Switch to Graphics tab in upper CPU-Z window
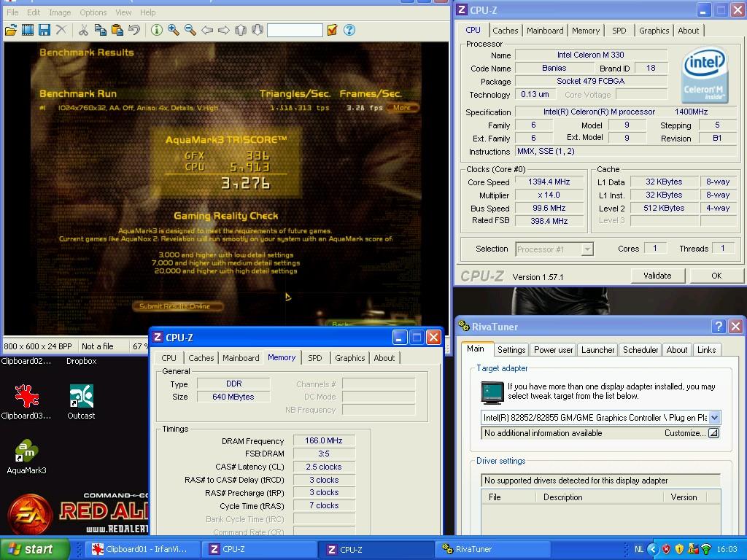This screenshot has width=747, height=560. pyautogui.click(x=654, y=31)
